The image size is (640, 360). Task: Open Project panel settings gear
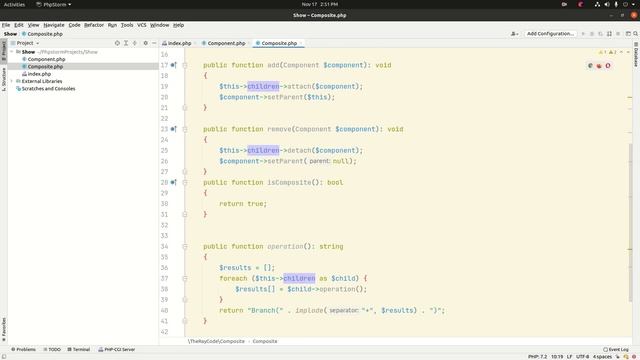click(145, 43)
